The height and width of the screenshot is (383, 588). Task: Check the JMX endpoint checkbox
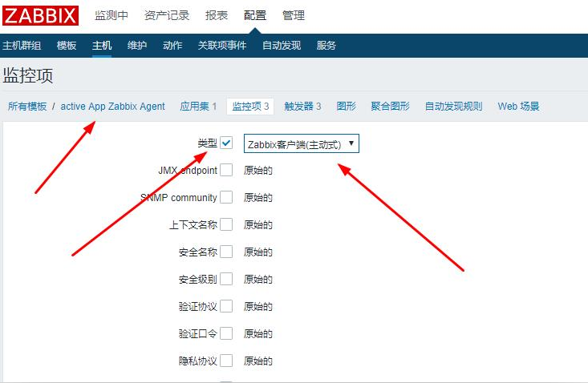226,170
